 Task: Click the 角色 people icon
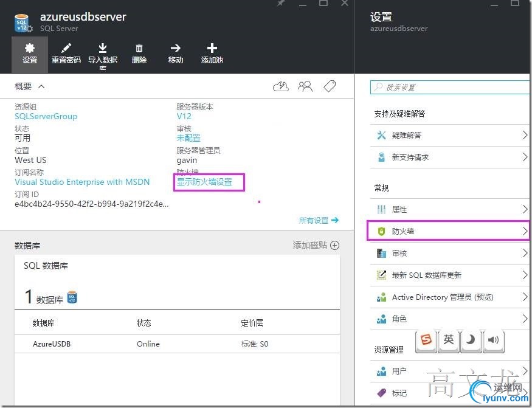381,319
